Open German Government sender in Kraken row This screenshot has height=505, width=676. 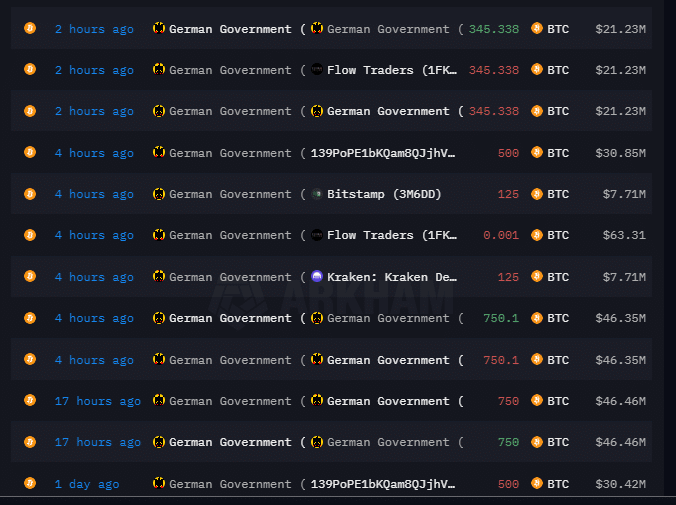point(237,277)
